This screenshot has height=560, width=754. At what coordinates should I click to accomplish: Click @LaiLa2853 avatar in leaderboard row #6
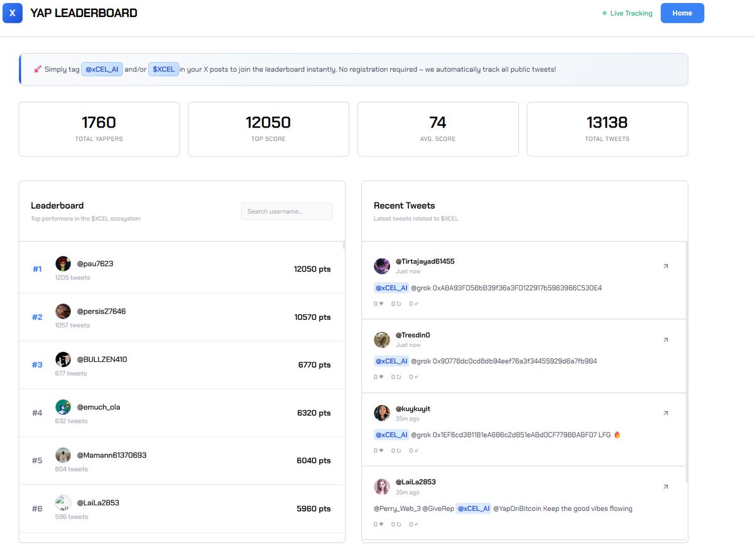63,503
